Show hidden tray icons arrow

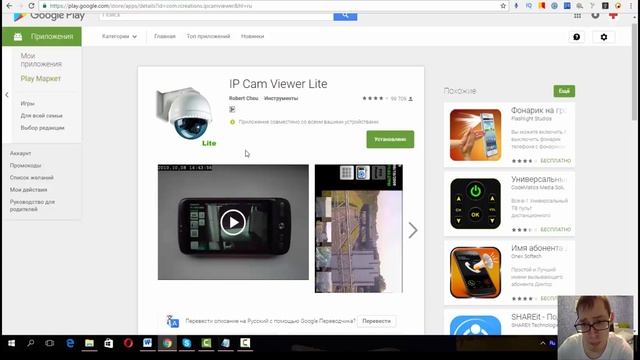point(542,343)
